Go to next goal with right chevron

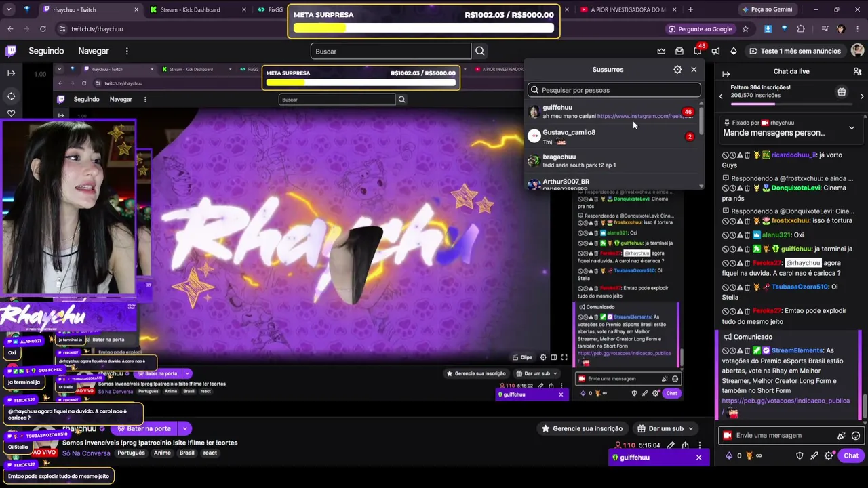click(862, 96)
